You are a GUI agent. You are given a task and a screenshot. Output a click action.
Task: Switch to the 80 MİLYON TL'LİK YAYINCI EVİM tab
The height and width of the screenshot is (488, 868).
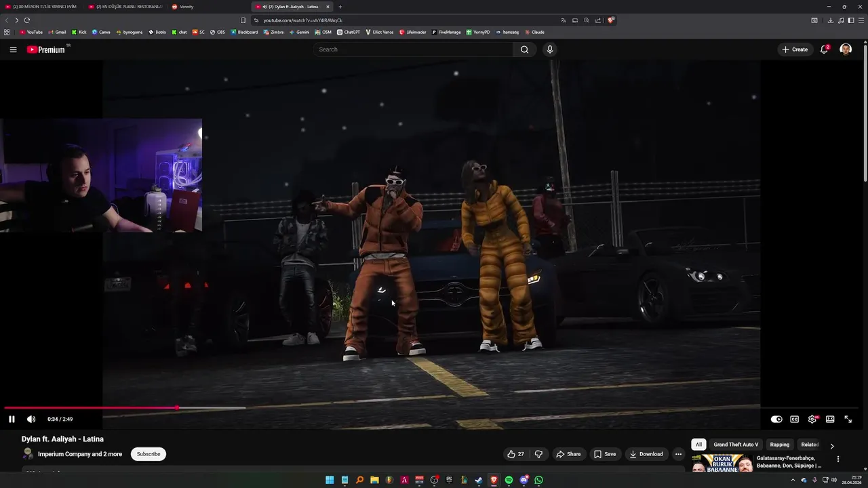[x=41, y=7]
